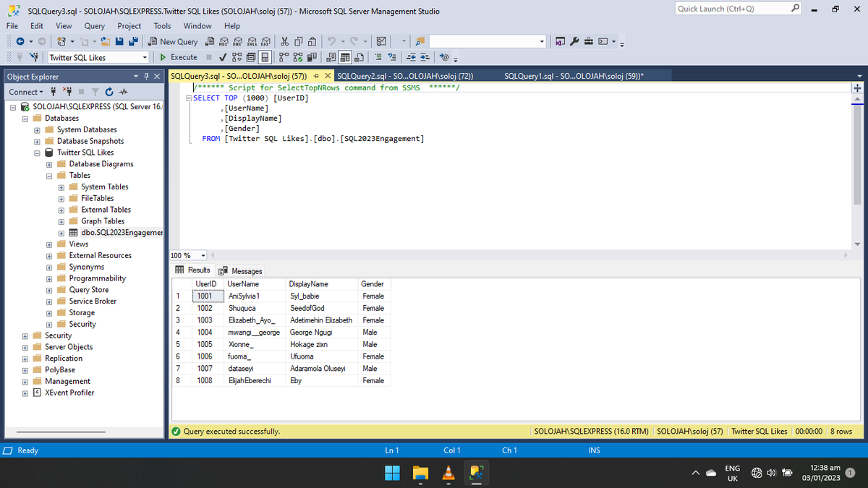
Task: Select the Results tab in results pane
Action: click(x=194, y=270)
